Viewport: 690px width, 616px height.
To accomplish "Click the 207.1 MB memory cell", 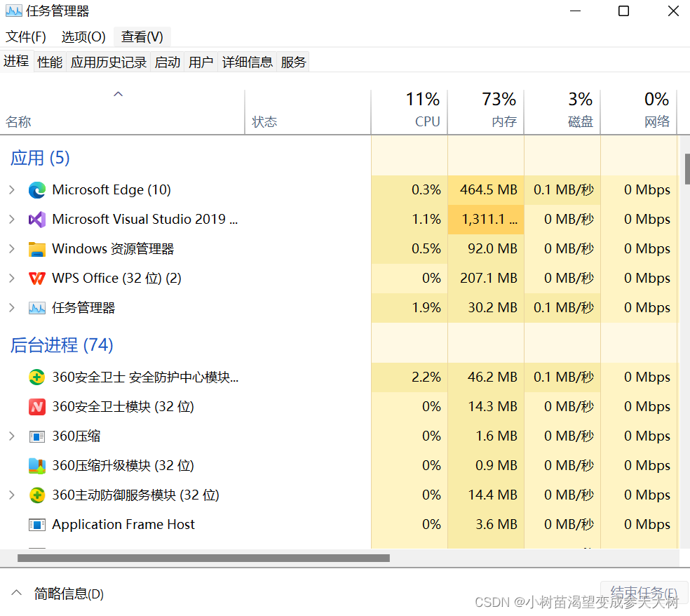I will click(486, 279).
